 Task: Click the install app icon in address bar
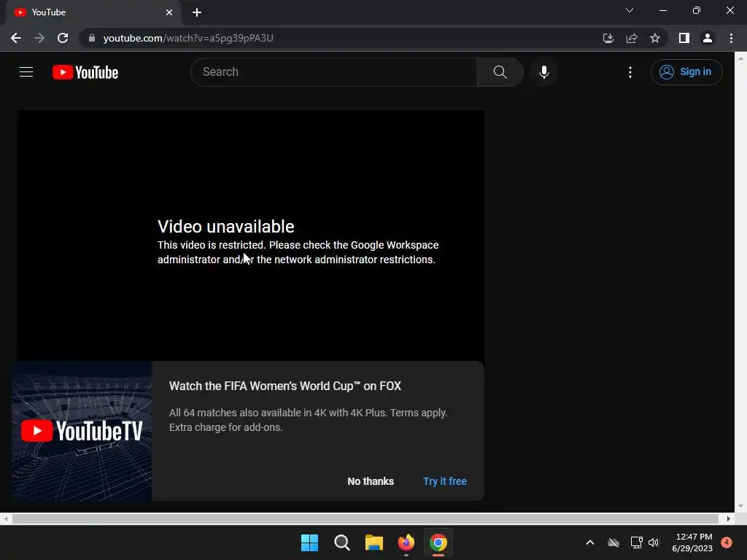[608, 38]
